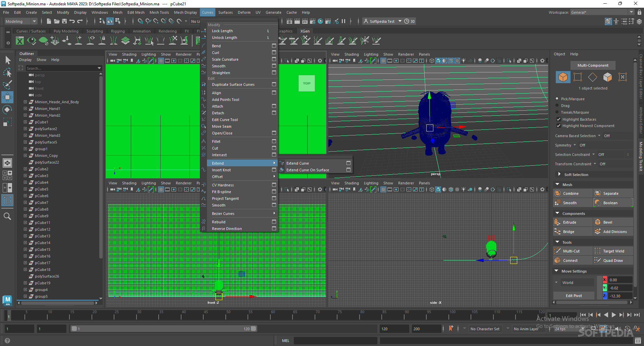This screenshot has height=346, width=644.
Task: Select Edge selection mode icon
Action: [593, 77]
